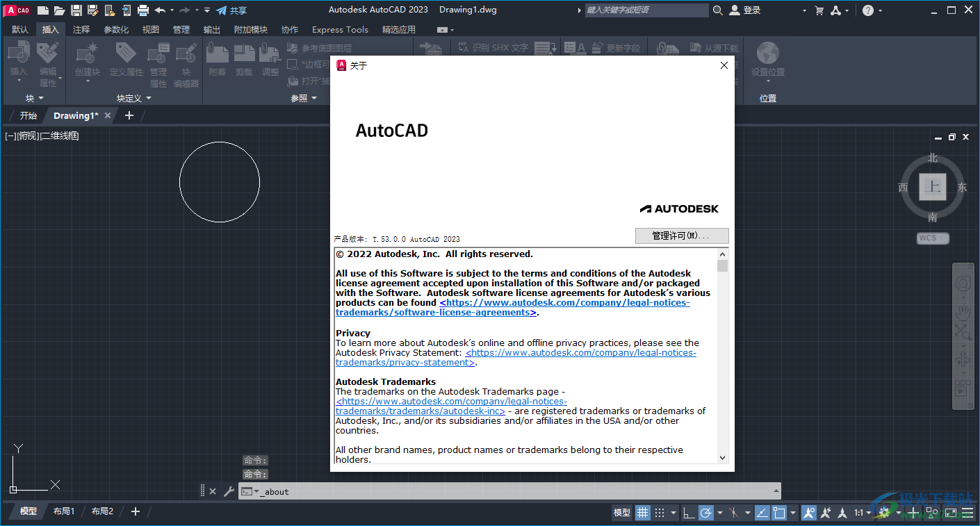This screenshot has width=980, height=526.
Task: Click the keyword search input box
Action: click(x=647, y=10)
